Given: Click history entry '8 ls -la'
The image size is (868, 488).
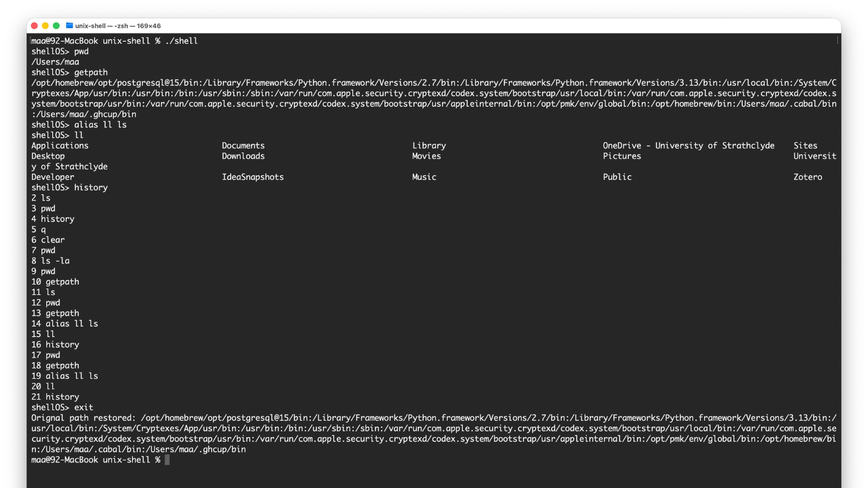Looking at the screenshot, I should pos(50,261).
